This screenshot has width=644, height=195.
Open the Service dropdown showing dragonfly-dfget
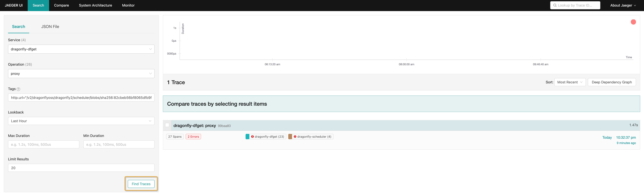coord(81,49)
